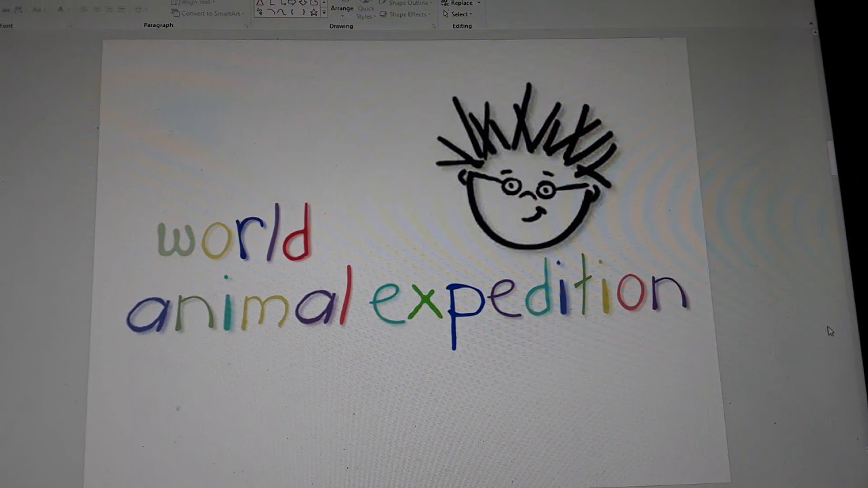Expand the shapes gallery More arrow
Screen dimensions: 868x488
(x=323, y=12)
